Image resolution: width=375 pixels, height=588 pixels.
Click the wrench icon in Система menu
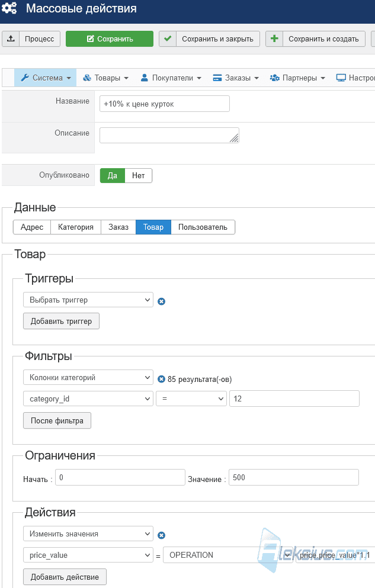click(x=25, y=78)
